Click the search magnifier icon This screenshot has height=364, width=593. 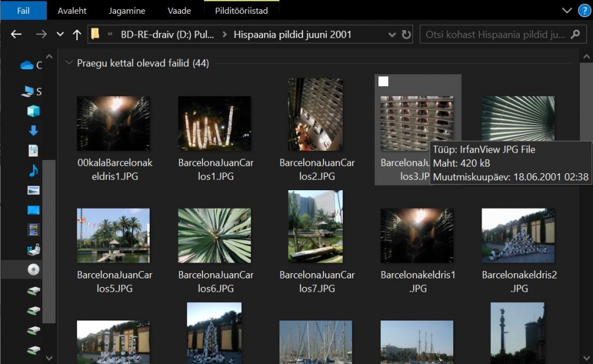tap(575, 34)
